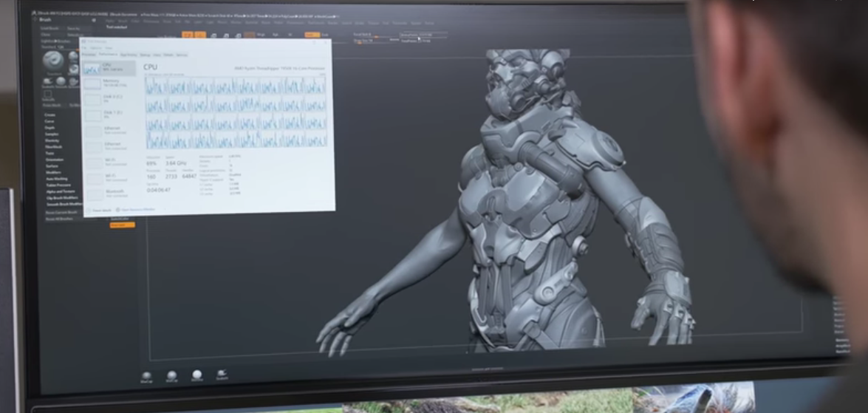Select CPU in the Task Manager sidebar
Viewport: 868px width, 413px height.
tap(109, 68)
